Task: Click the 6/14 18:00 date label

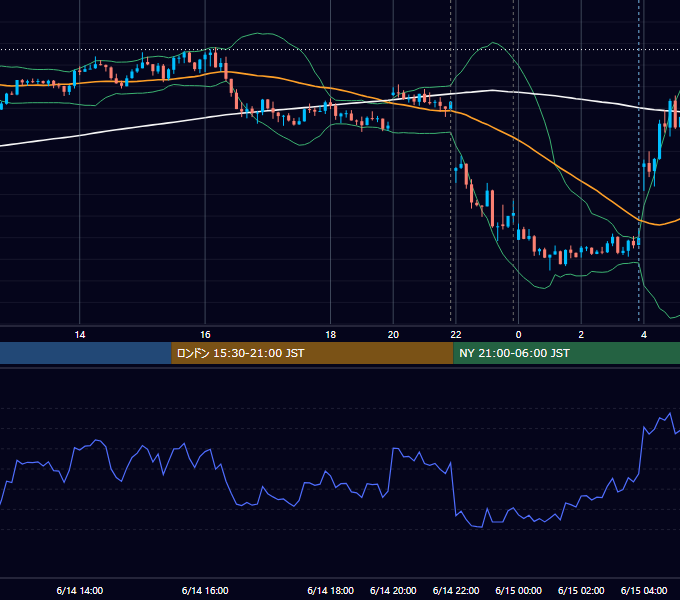Action: (x=330, y=590)
